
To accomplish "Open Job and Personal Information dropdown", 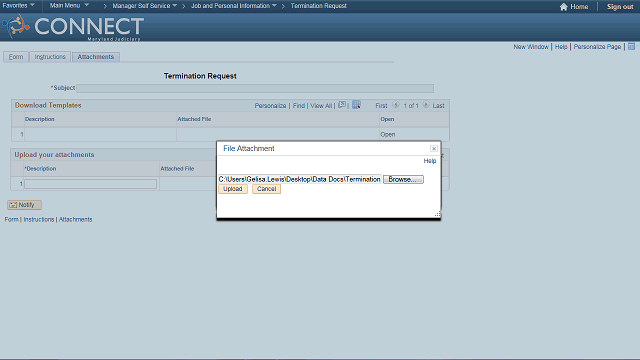I will pyautogui.click(x=234, y=6).
